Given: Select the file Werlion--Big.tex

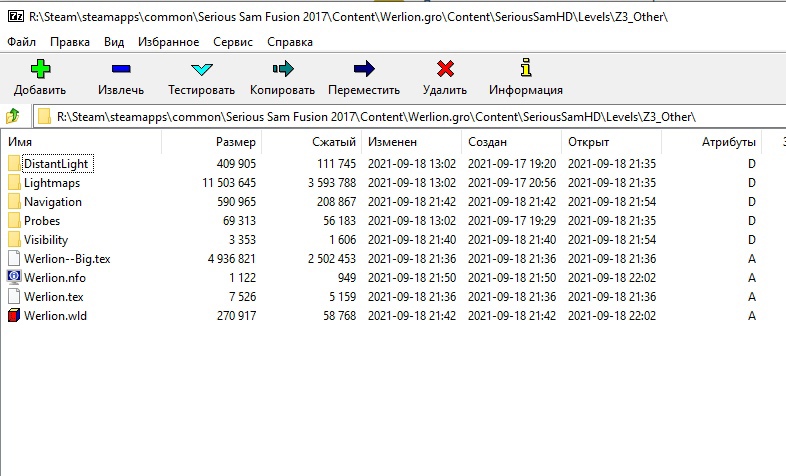Looking at the screenshot, I should click(x=67, y=259).
